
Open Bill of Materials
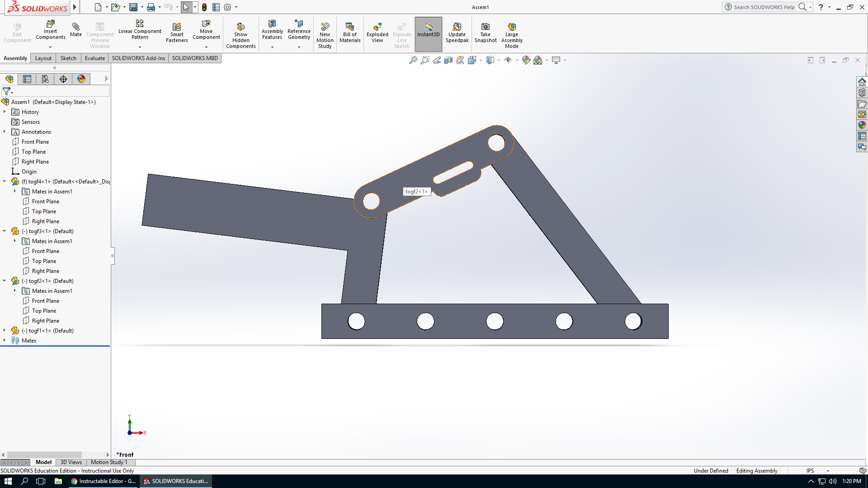tap(350, 33)
